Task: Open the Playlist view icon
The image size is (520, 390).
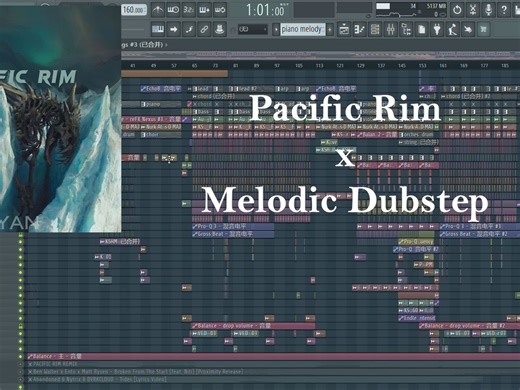Action: pos(344,30)
